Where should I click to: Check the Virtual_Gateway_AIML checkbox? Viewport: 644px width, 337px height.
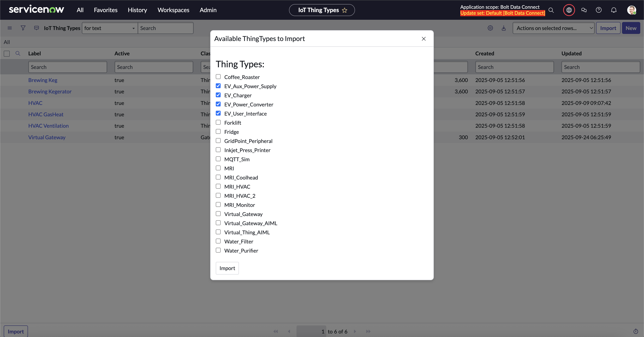(x=218, y=223)
